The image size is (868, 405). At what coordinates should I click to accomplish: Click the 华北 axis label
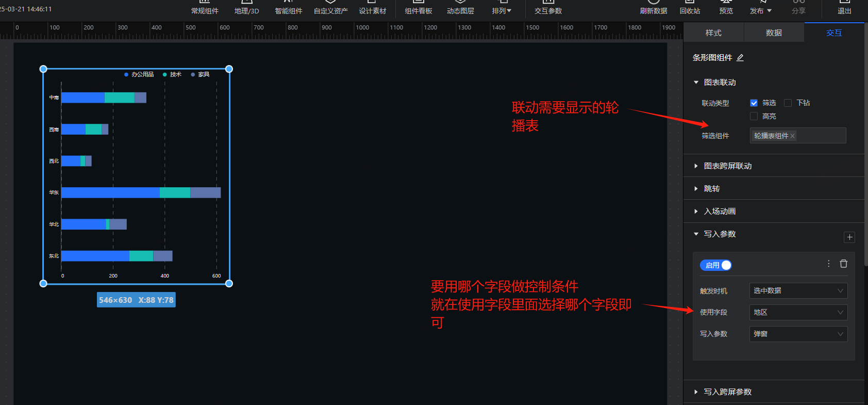click(x=54, y=224)
